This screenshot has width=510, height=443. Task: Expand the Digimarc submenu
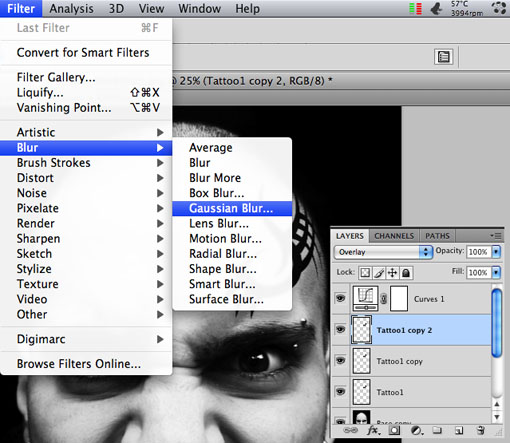[86, 339]
